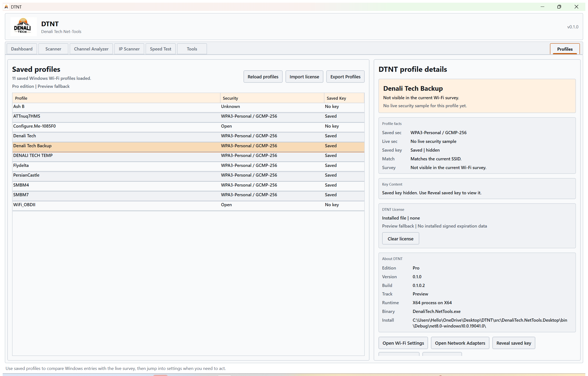588x376 pixels.
Task: Select the WiFi_OBDII profile row
Action: (x=98, y=205)
